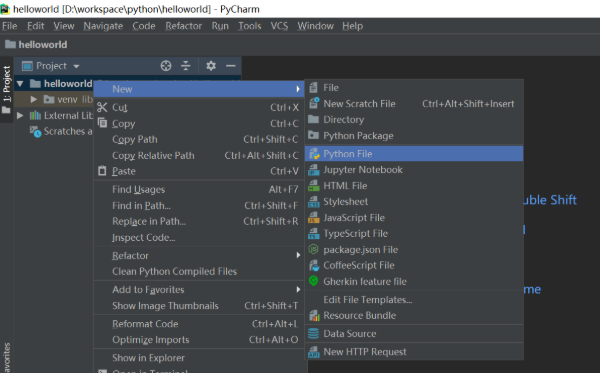This screenshot has width=600, height=373.
Task: Click the helloworld breadcrumb in navigation bar
Action: pos(36,45)
